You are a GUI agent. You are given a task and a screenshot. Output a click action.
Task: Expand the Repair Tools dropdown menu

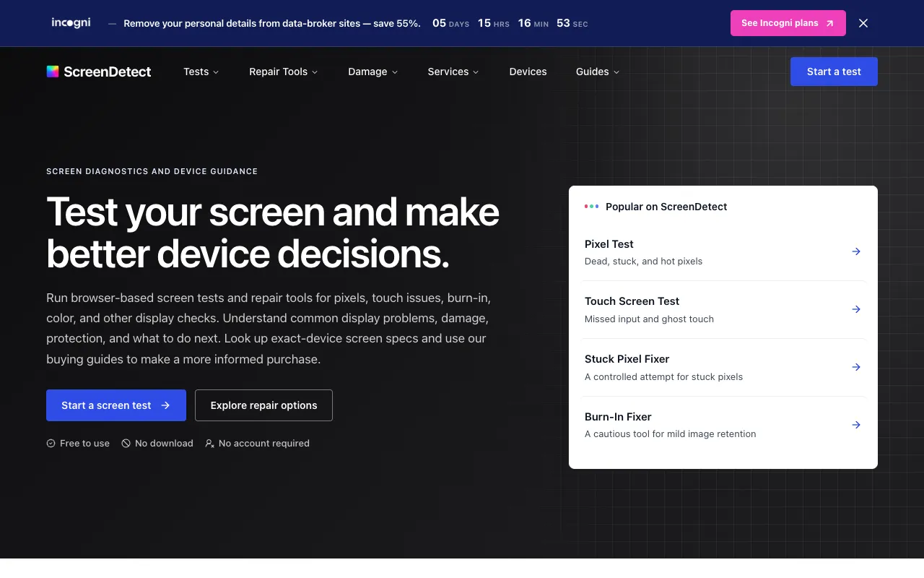pos(284,72)
